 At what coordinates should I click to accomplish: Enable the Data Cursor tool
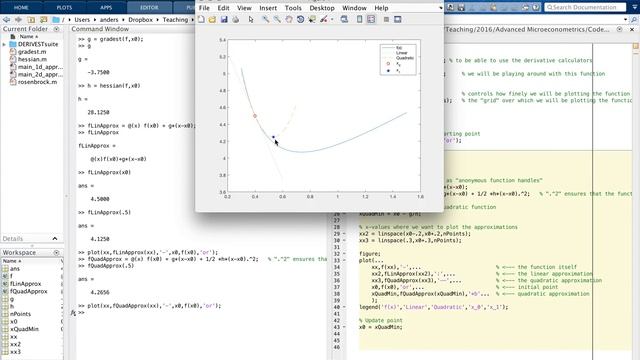click(312, 19)
